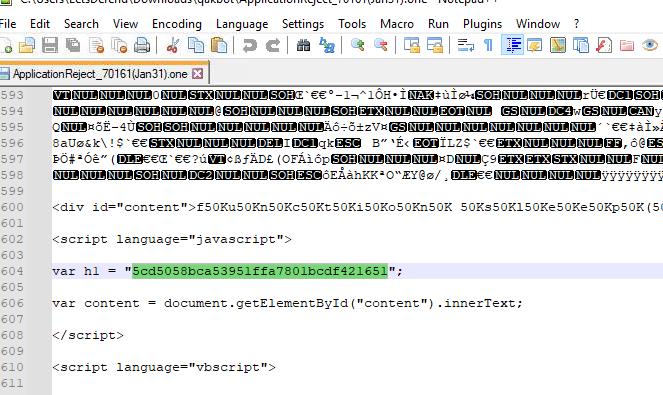This screenshot has width=663, height=395.
Task: Click the script language="vbscript" line
Action: pos(164,367)
